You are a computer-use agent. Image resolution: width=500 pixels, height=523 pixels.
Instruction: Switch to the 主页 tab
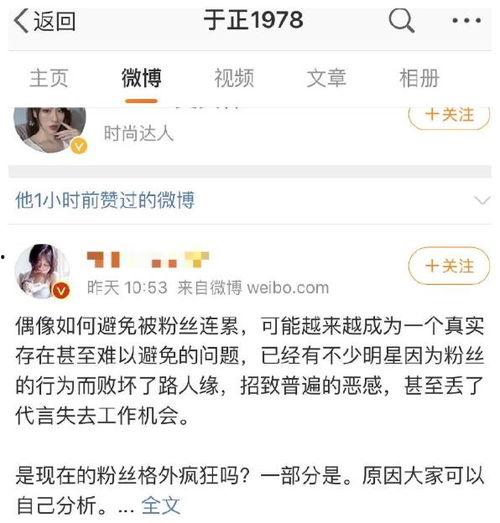coord(49,78)
